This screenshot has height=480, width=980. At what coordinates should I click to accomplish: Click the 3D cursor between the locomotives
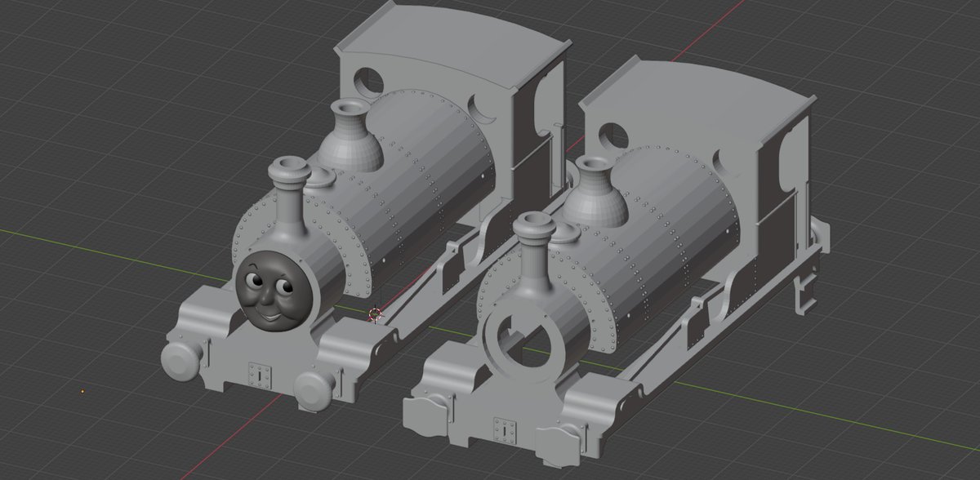coord(376,313)
